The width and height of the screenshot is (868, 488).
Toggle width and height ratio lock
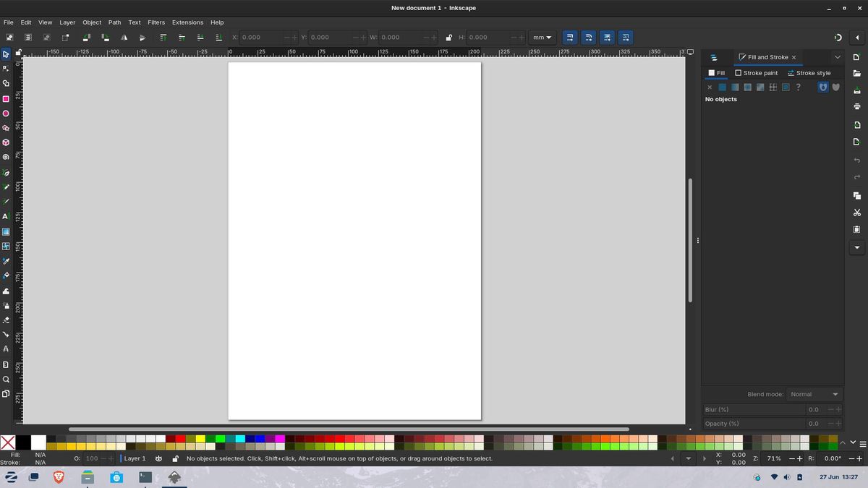tap(449, 38)
